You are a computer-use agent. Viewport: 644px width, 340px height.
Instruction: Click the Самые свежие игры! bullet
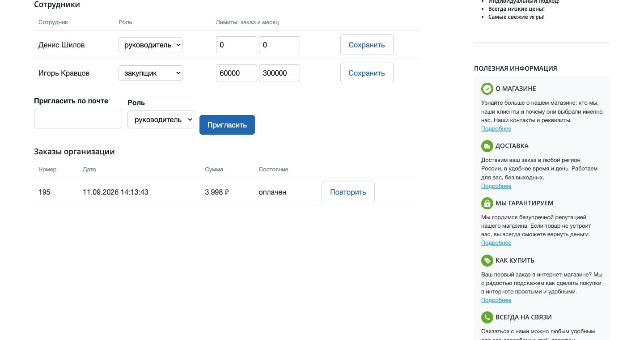(x=516, y=17)
